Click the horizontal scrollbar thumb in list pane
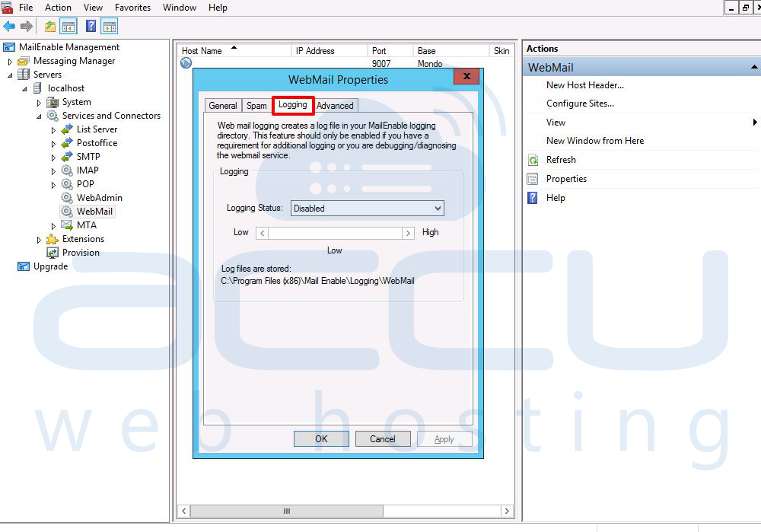 click(287, 511)
